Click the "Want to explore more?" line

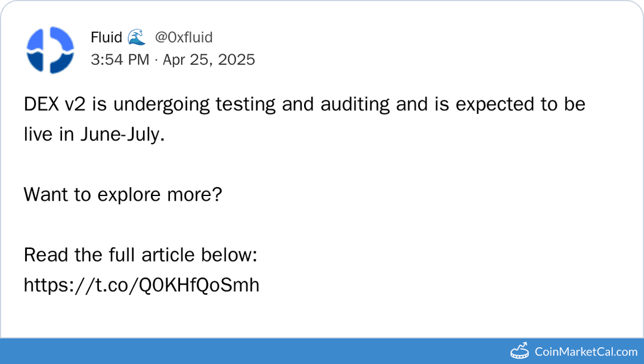click(x=123, y=195)
